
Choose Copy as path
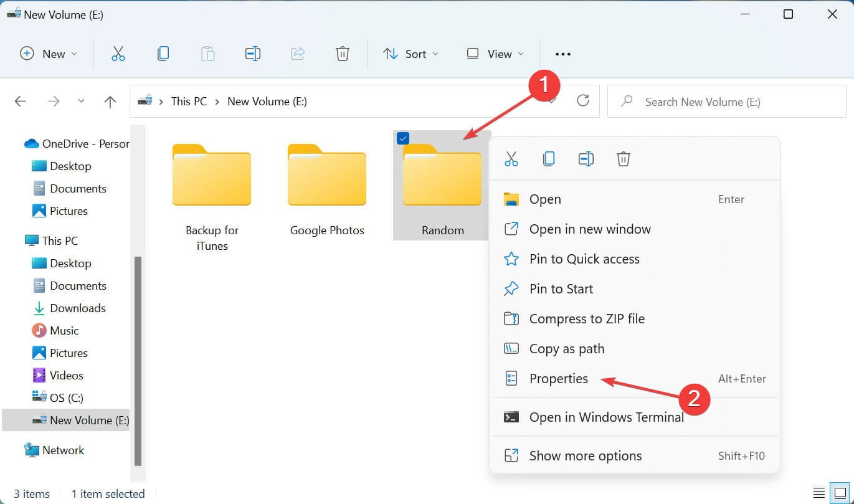click(635, 349)
